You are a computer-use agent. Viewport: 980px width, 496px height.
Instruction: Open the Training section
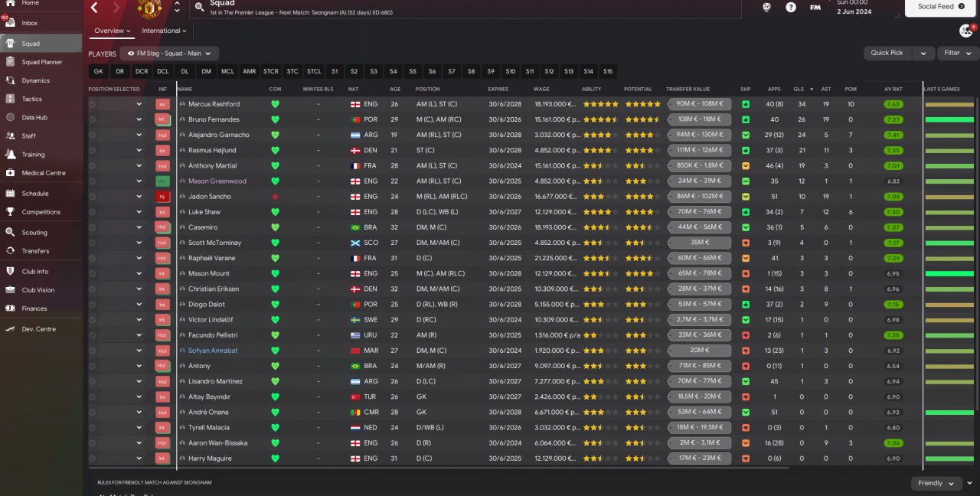tap(33, 154)
